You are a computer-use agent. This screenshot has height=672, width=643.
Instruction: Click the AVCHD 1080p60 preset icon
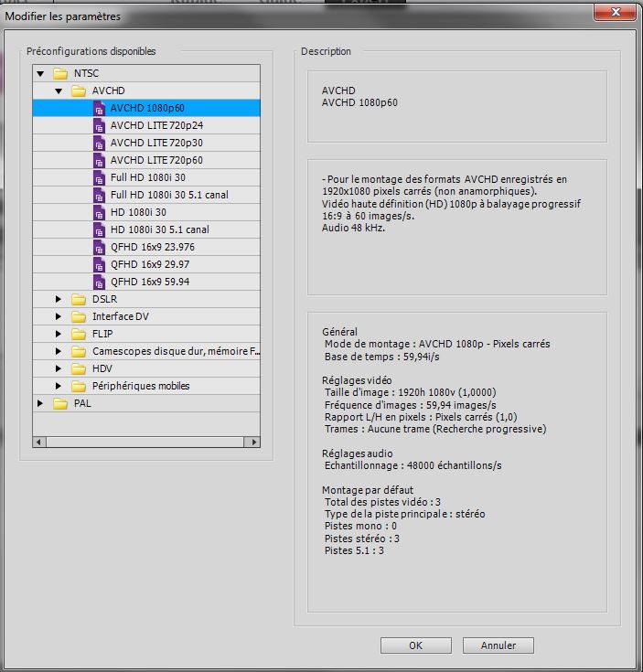tap(99, 108)
